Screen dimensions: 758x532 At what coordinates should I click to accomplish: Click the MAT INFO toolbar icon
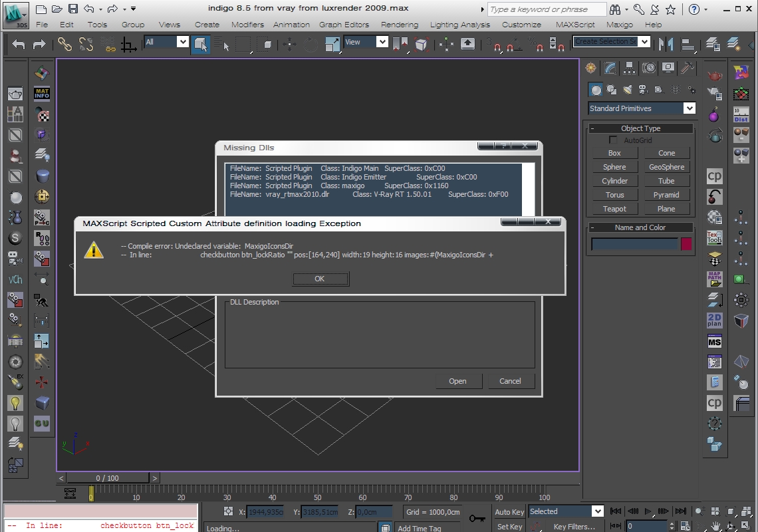(x=42, y=93)
